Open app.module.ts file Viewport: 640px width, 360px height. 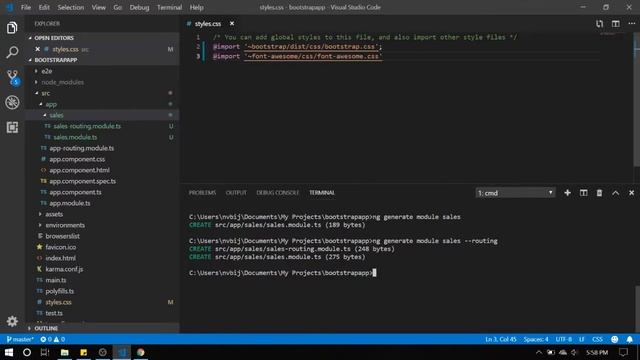(70, 203)
